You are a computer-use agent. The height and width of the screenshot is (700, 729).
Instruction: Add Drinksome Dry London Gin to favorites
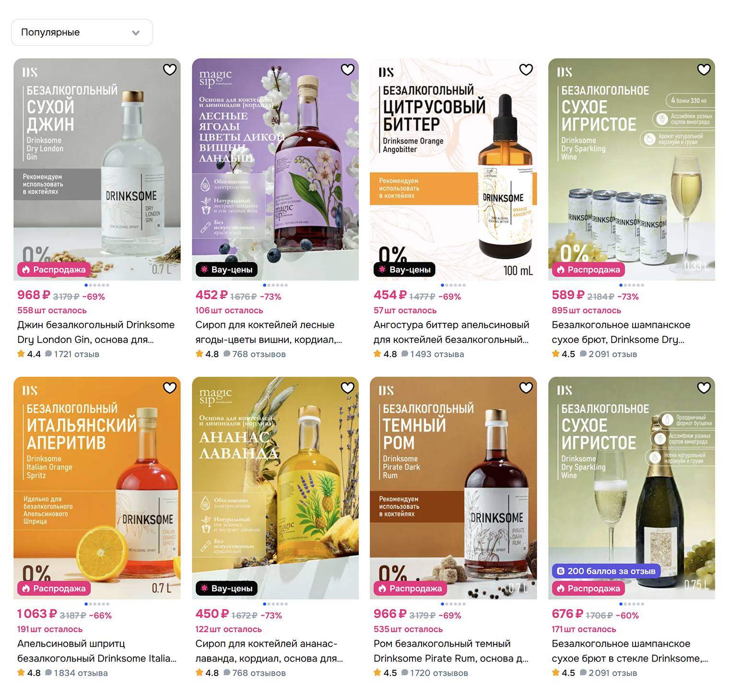pyautogui.click(x=170, y=70)
